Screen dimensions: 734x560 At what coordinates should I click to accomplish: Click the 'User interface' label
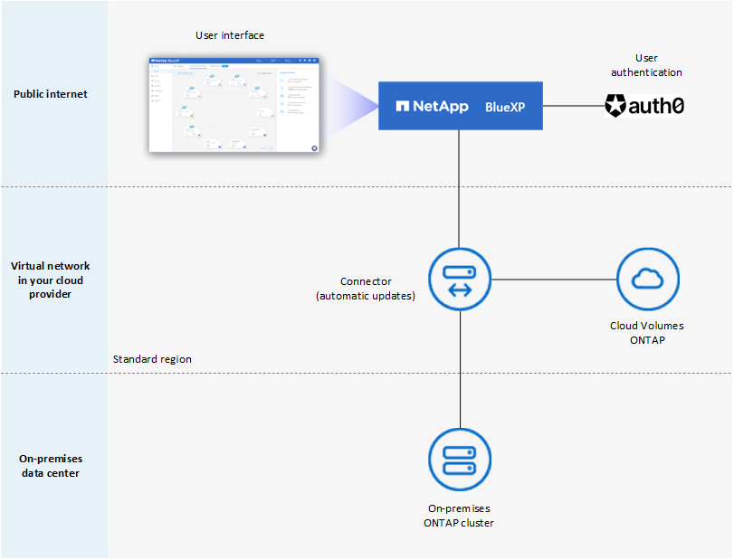pyautogui.click(x=230, y=35)
